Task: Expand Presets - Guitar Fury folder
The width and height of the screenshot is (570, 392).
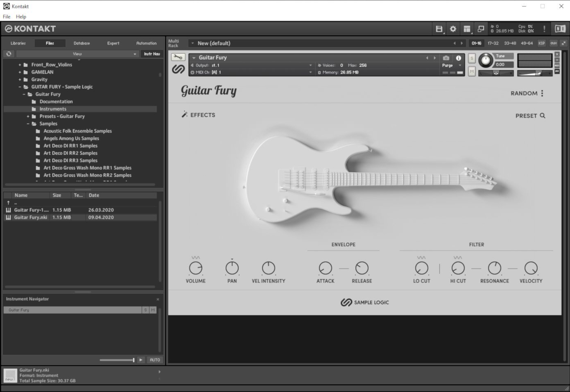Action: tap(28, 116)
